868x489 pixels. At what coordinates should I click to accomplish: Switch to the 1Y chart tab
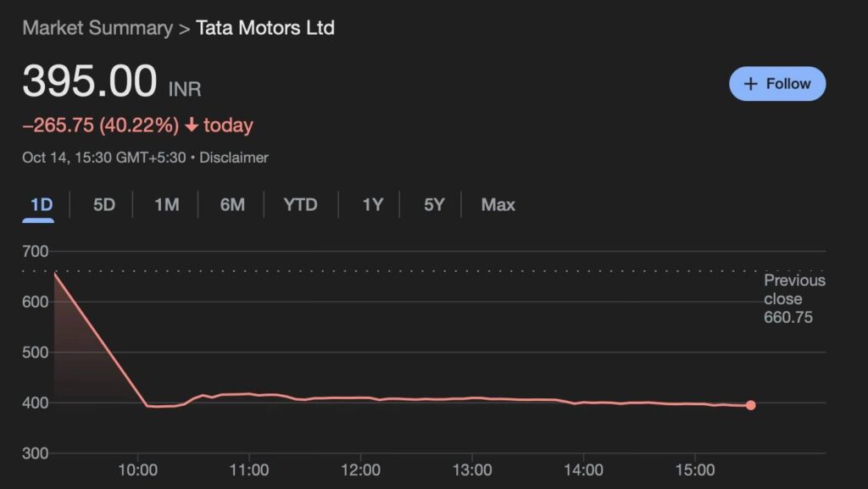click(370, 204)
